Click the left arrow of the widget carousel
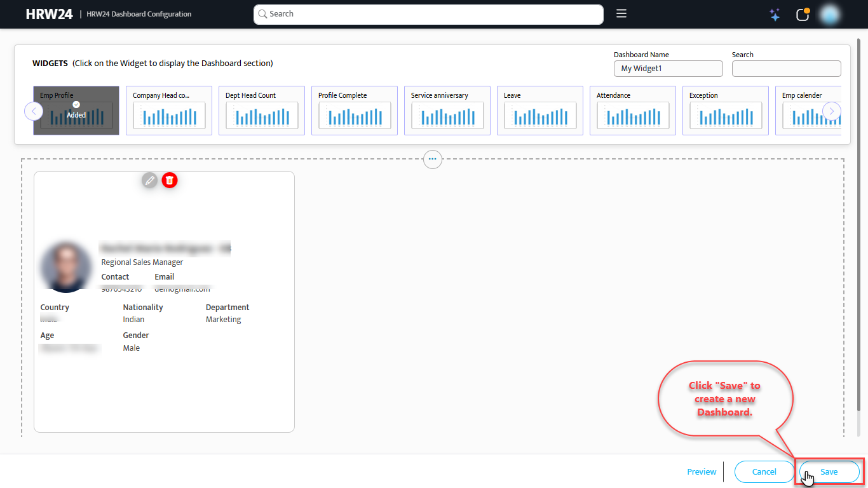This screenshot has width=868, height=488. coord(34,111)
